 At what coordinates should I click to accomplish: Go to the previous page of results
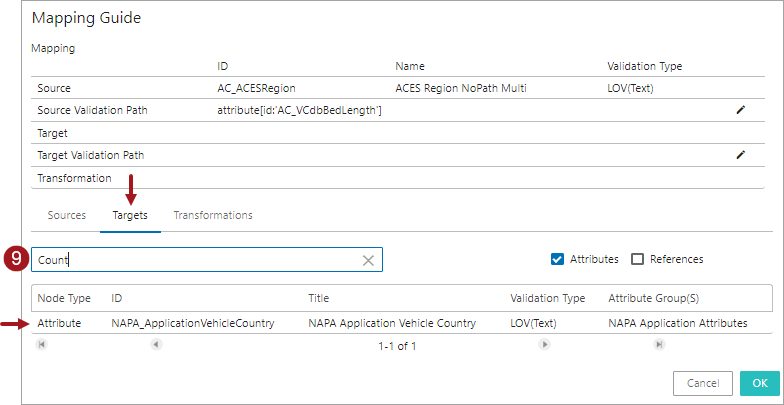click(x=156, y=345)
